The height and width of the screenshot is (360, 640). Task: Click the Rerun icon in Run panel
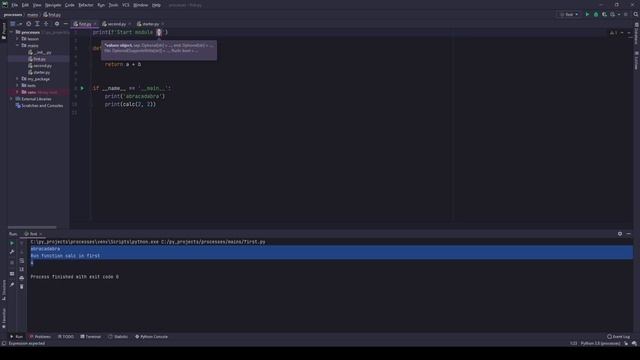coord(12,243)
